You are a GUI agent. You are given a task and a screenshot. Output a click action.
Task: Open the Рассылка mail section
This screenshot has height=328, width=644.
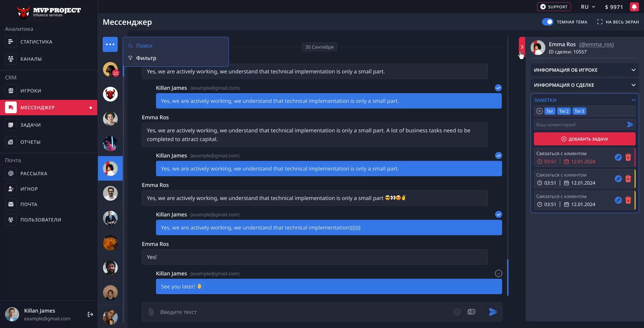34,173
